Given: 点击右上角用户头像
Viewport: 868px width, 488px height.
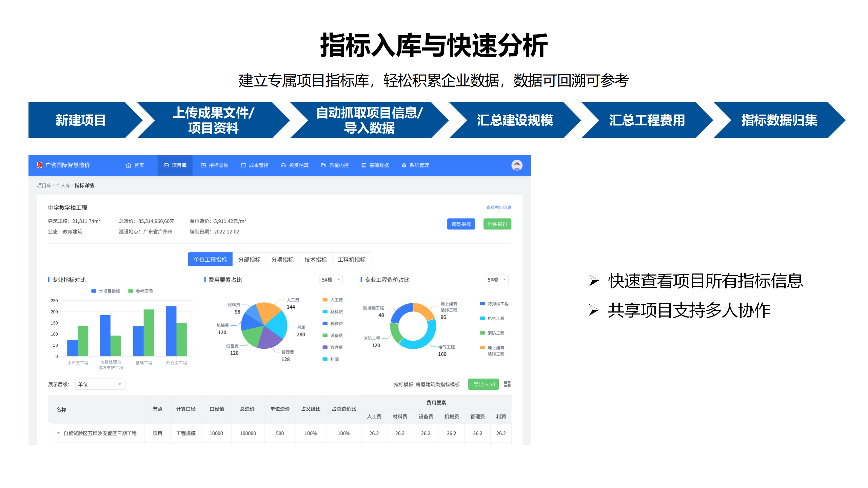Looking at the screenshot, I should [x=517, y=165].
